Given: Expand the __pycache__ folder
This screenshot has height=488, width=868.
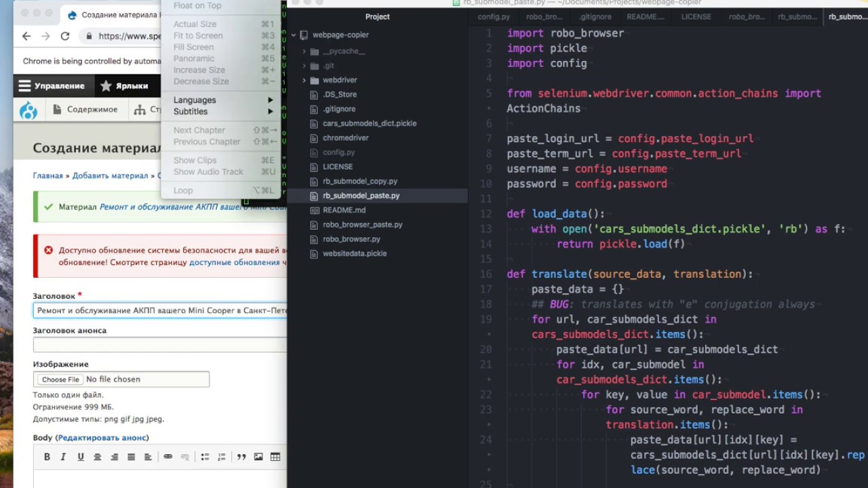Looking at the screenshot, I should click(304, 52).
